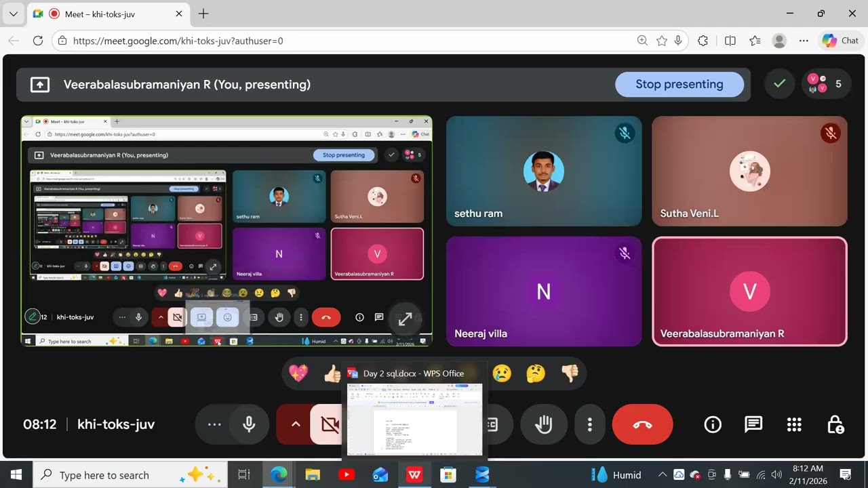This screenshot has height=488, width=868.
Task: Raise hand in the meeting
Action: click(x=544, y=425)
